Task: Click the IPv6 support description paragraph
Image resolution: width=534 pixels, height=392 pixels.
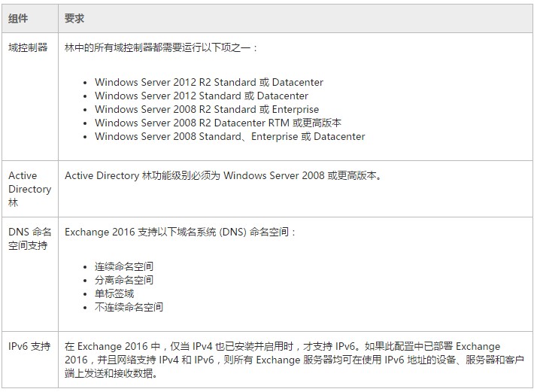Action: pyautogui.click(x=282, y=360)
